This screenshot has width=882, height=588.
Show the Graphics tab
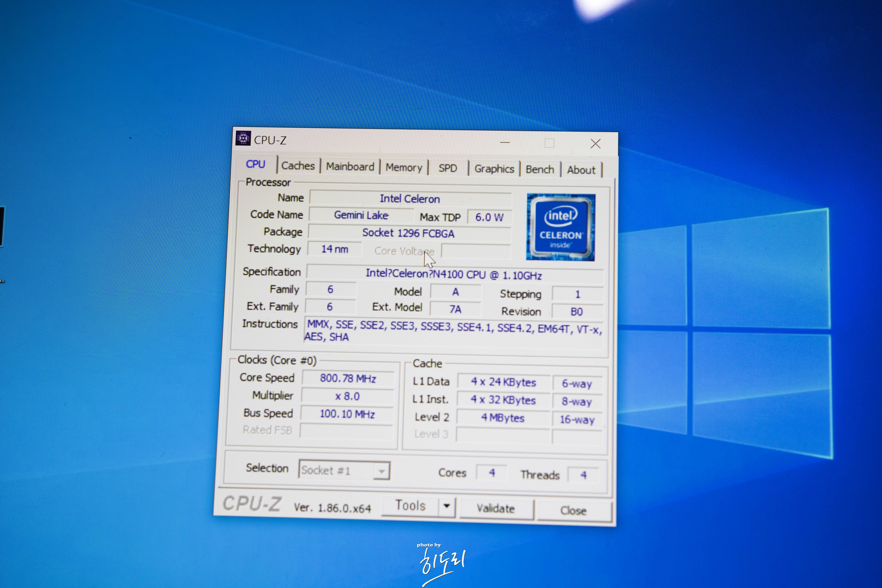(x=494, y=169)
